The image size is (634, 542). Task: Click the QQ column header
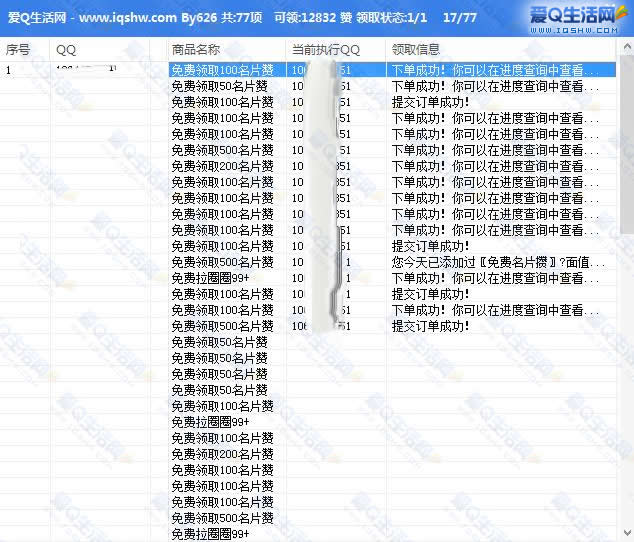(66, 49)
